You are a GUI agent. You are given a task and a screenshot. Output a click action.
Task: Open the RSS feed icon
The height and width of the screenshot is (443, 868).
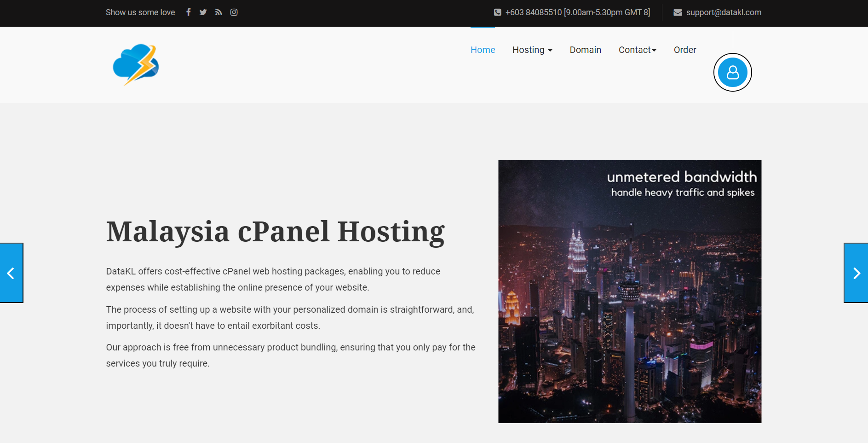218,12
